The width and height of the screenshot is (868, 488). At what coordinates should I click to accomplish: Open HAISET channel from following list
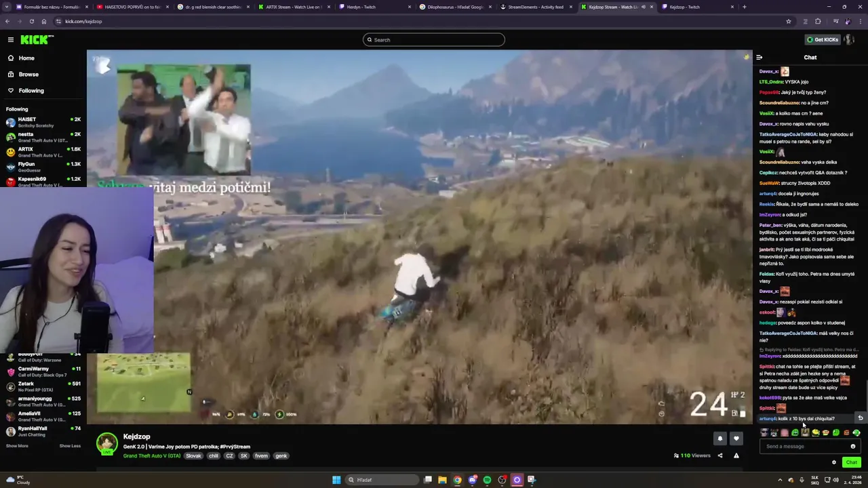[43, 122]
